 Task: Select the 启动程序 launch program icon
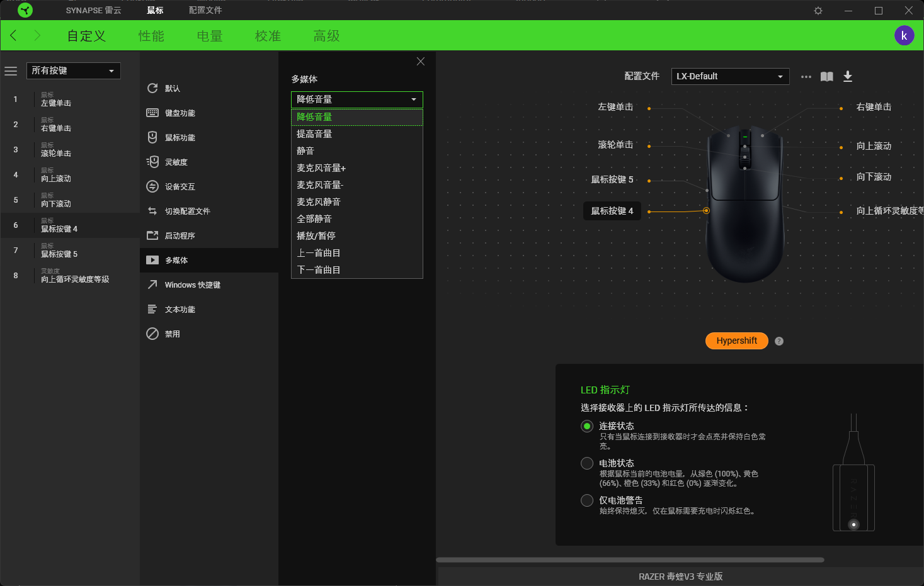tap(152, 235)
